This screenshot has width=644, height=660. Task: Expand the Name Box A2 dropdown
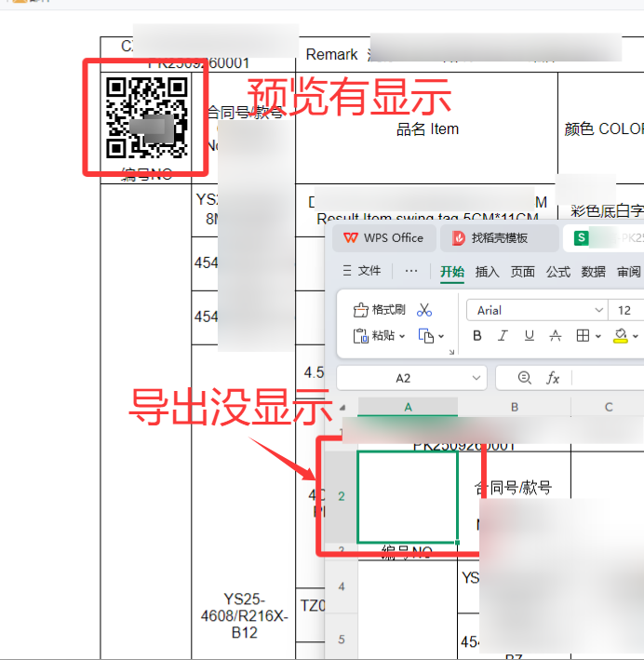pos(476,378)
